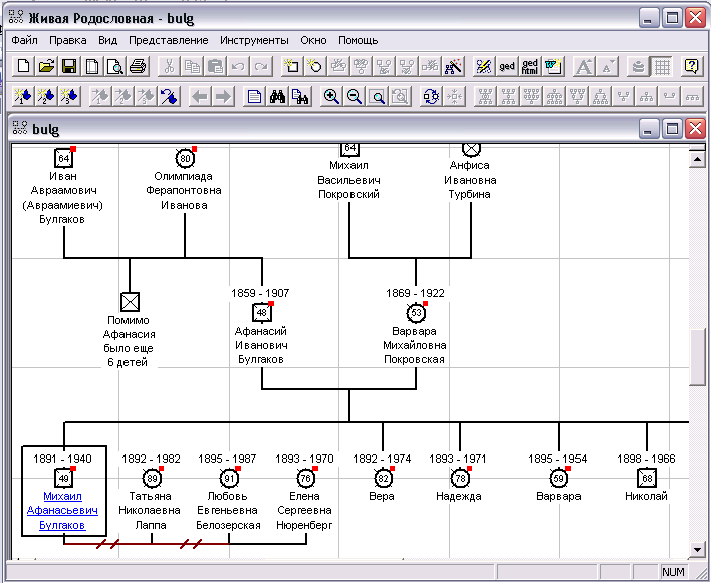Select Афанасий Иванович Булгаков person node
The height and width of the screenshot is (583, 711).
[262, 312]
